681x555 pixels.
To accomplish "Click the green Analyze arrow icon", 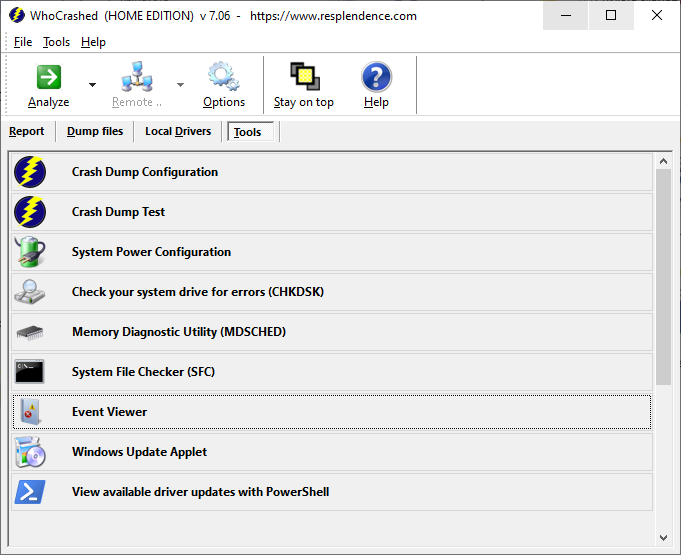I will (49, 77).
